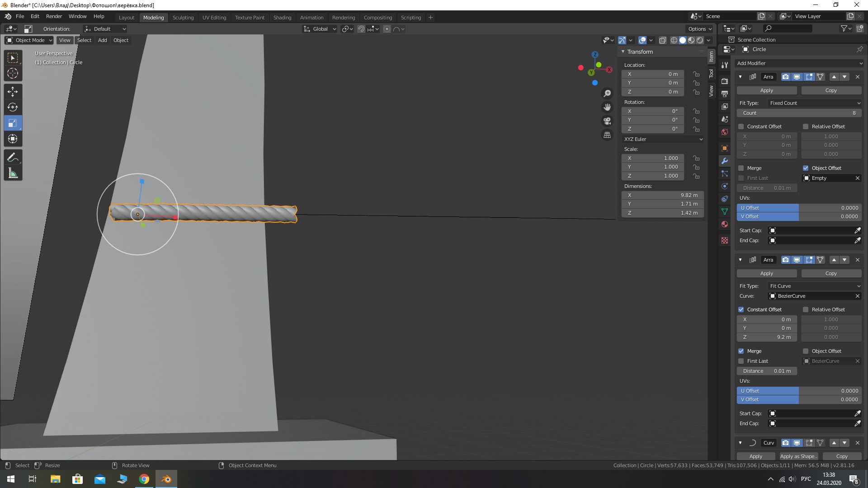Open the Texture properties tab
868x488 pixels.
pos(725,240)
